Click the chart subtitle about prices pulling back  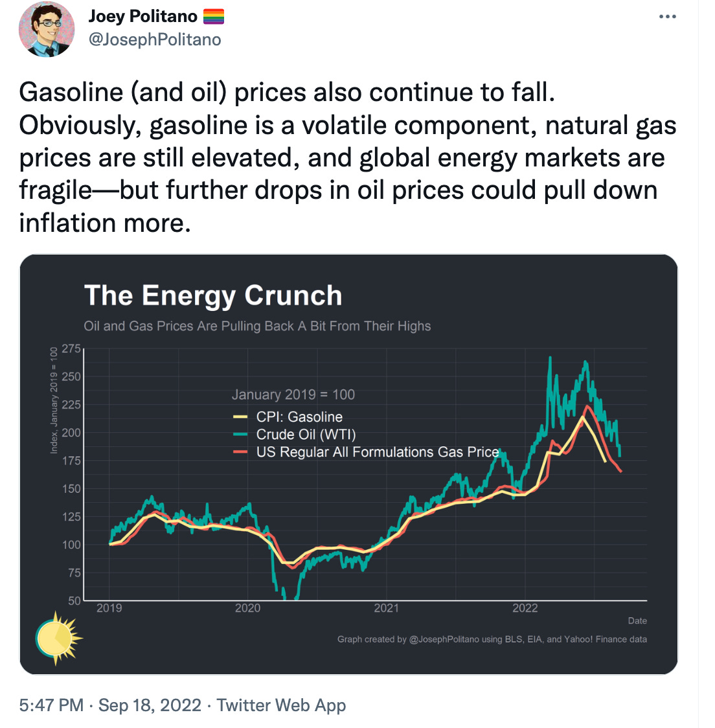tap(257, 326)
